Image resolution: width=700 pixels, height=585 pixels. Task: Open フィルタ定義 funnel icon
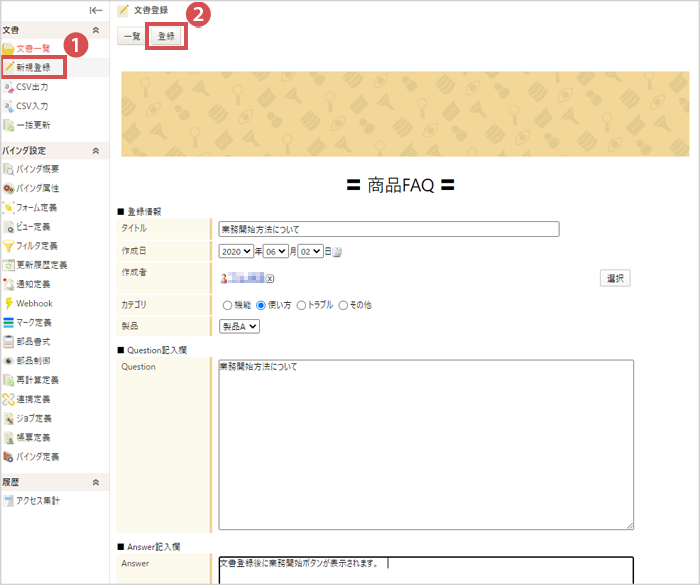[8, 246]
